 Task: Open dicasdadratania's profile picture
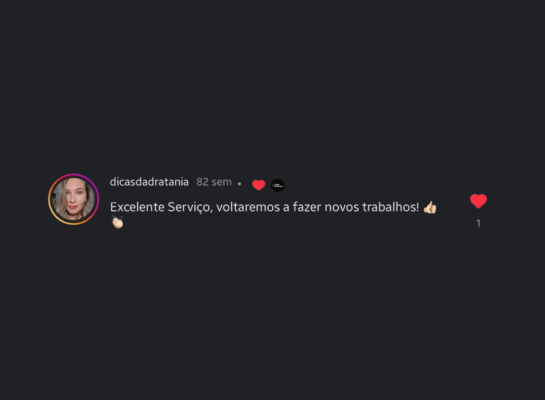click(73, 199)
